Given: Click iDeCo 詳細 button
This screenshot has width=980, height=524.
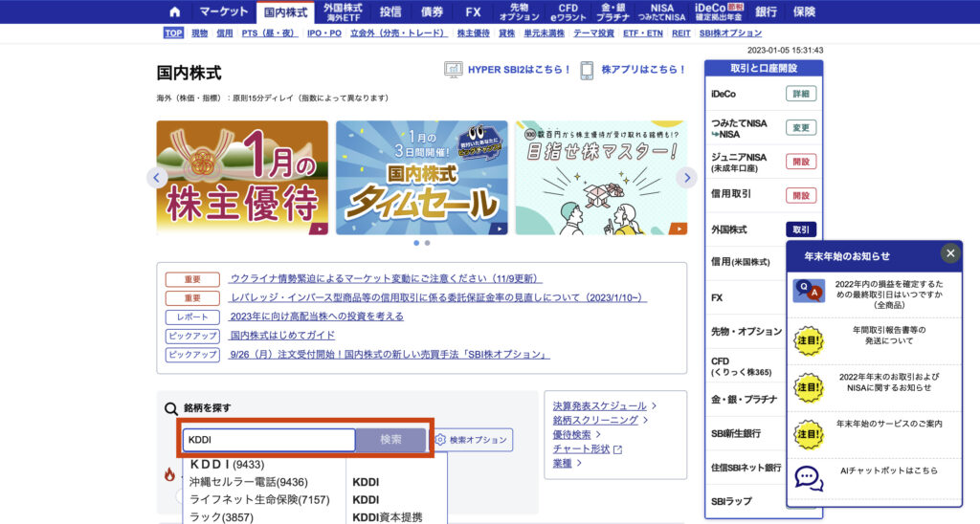Looking at the screenshot, I should [801, 94].
